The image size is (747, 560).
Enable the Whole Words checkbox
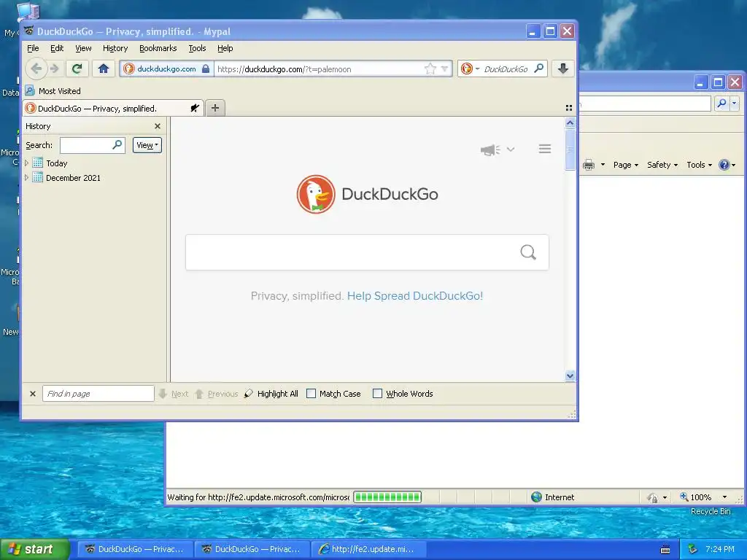coord(377,394)
